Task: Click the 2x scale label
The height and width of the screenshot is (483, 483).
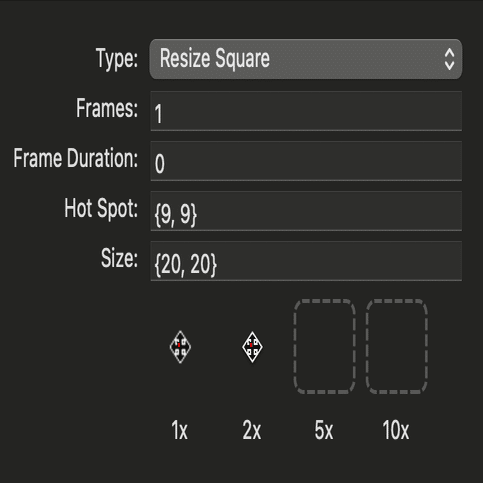Action: pyautogui.click(x=252, y=430)
